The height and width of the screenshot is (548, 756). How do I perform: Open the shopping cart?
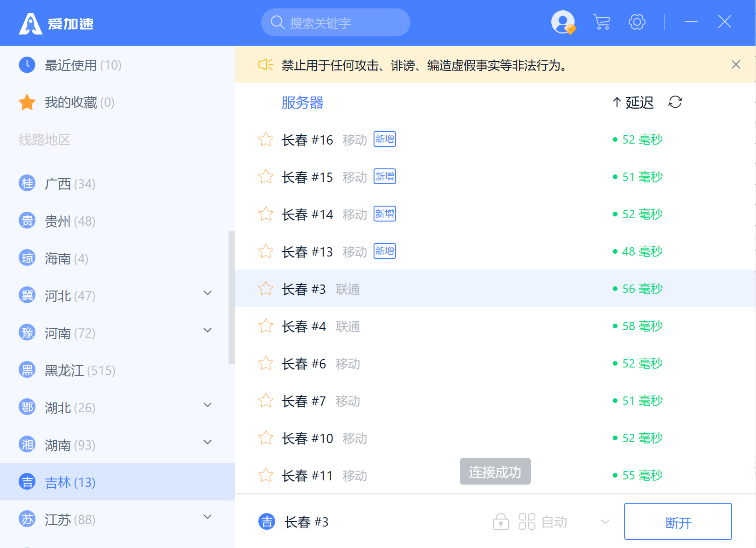tap(602, 22)
